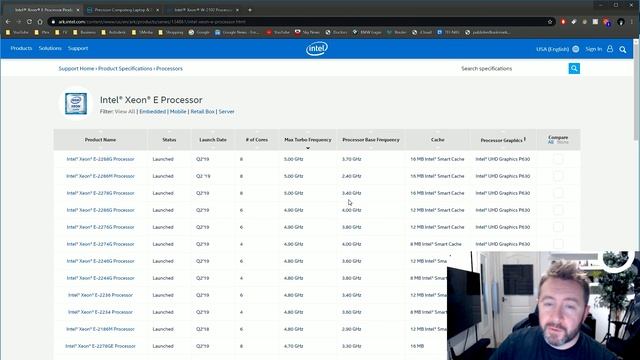
Task: Open the YouTube bookmarks folder
Action: click(x=17, y=32)
